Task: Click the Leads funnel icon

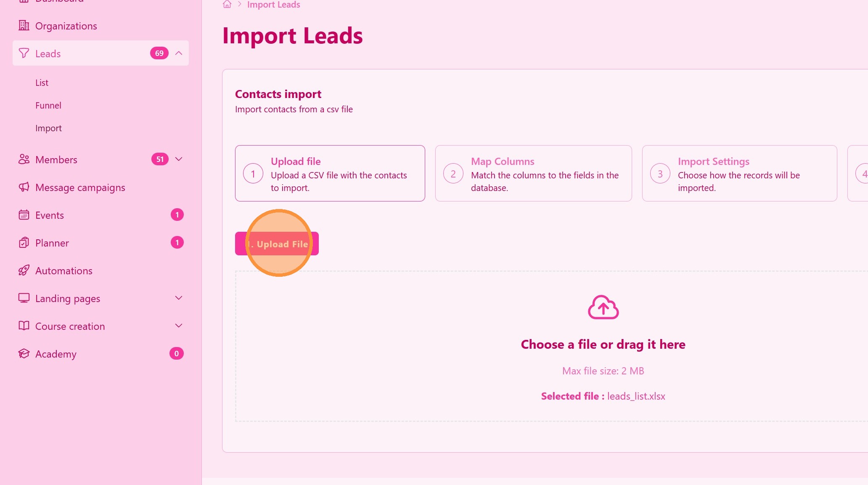Action: (24, 53)
